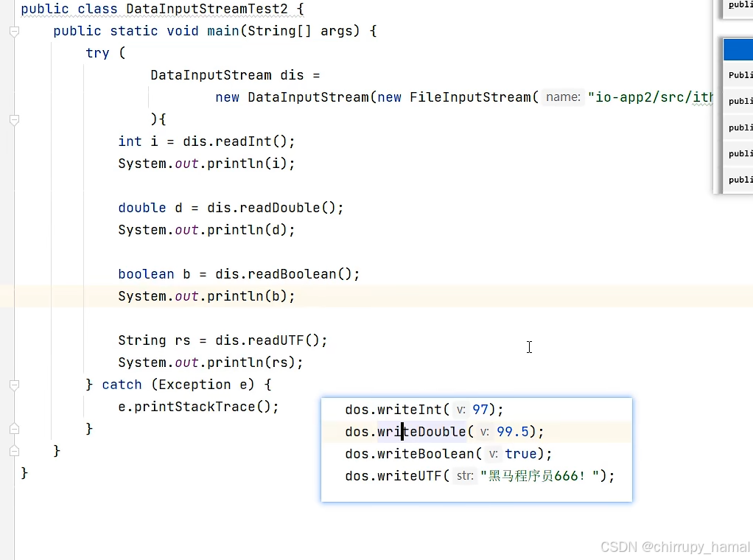Click fold end marker beside main closing brace
Viewport: 753px width, 560px height.
[x=15, y=451]
